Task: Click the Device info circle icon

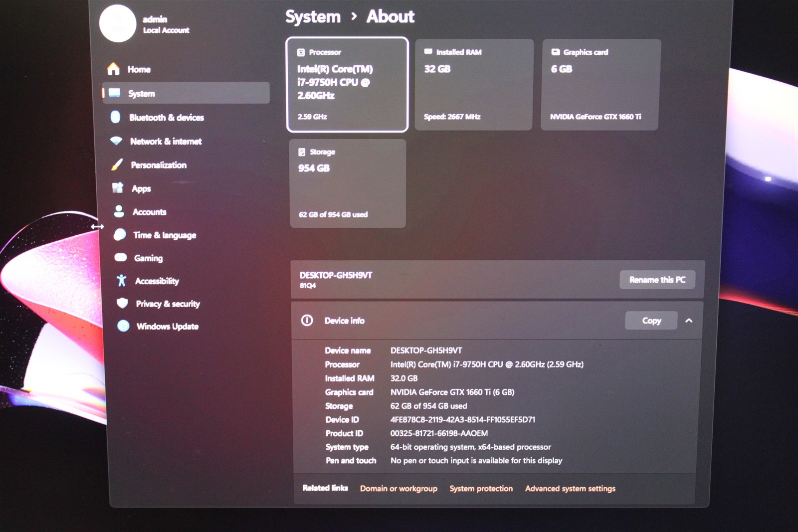Action: (307, 320)
